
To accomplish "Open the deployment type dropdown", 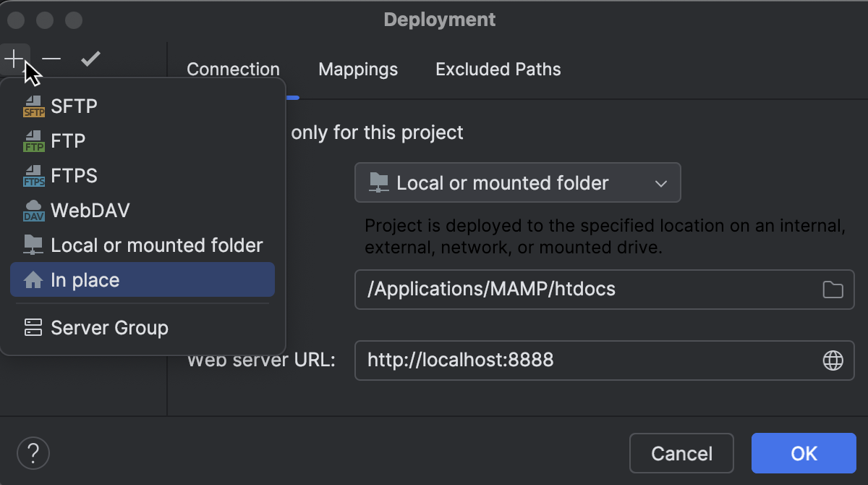I will point(659,182).
